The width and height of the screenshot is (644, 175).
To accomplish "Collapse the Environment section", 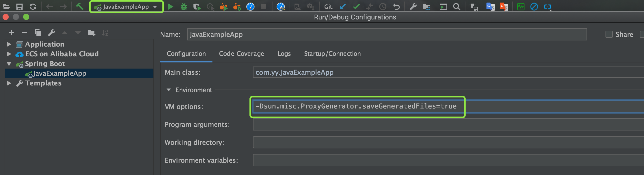I will 169,90.
